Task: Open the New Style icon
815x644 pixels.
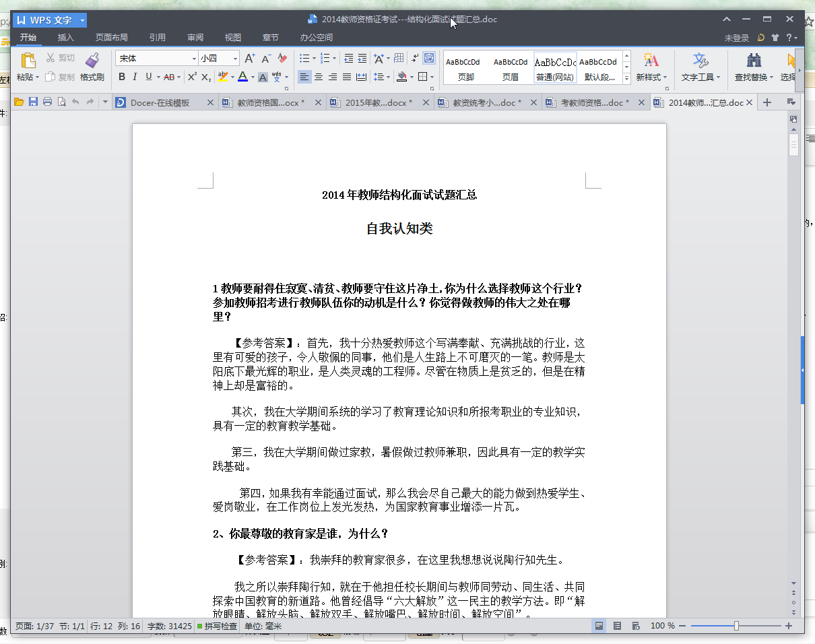Action: (651, 60)
